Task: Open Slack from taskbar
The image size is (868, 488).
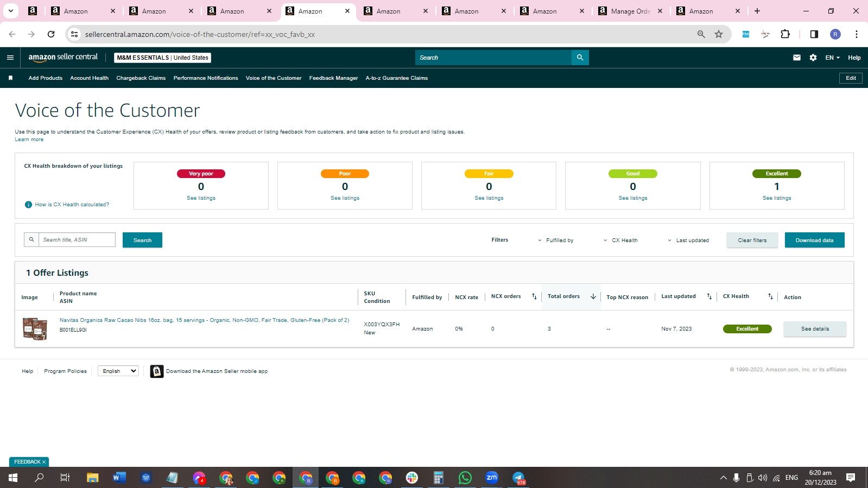Action: tap(412, 478)
